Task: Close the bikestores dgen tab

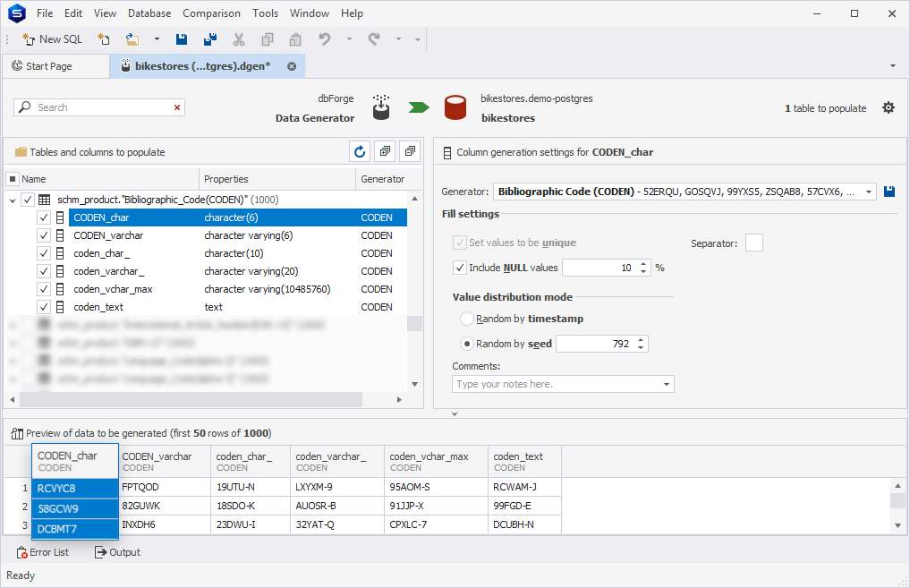Action: [292, 66]
